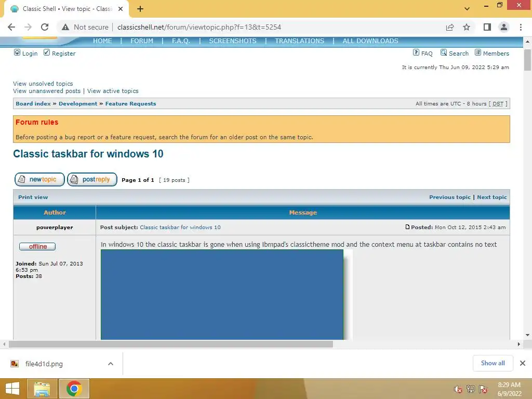The image size is (532, 399).
Task: Go back to the previous page
Action: coord(11,27)
